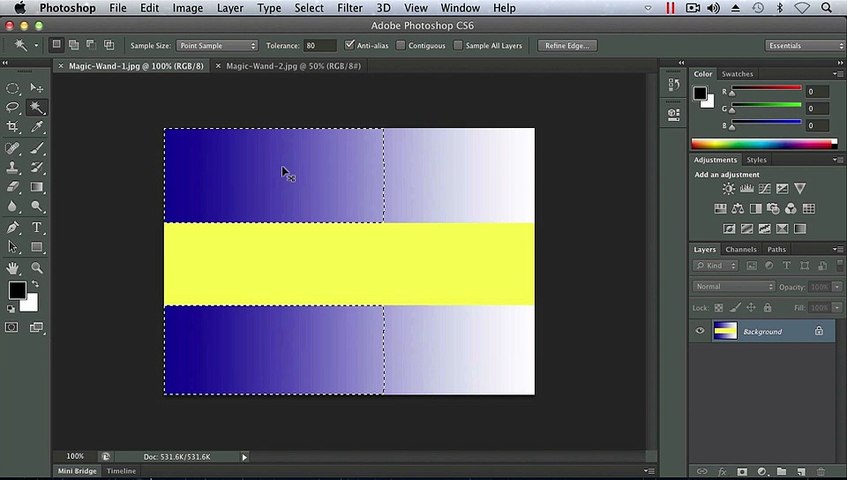Open the Sample Size dropdown

click(x=217, y=46)
